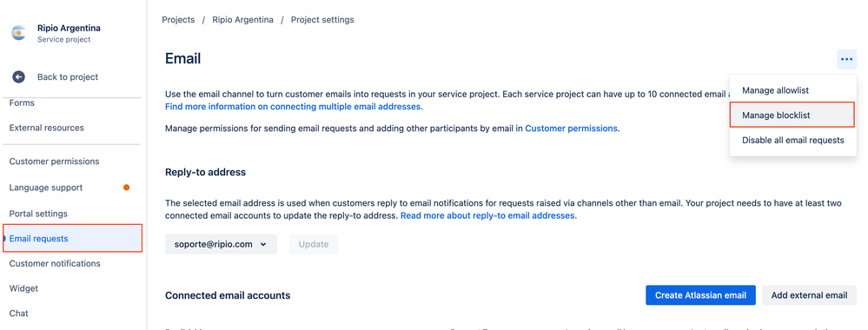
Task: Select Email requests in the sidebar
Action: coord(72,239)
